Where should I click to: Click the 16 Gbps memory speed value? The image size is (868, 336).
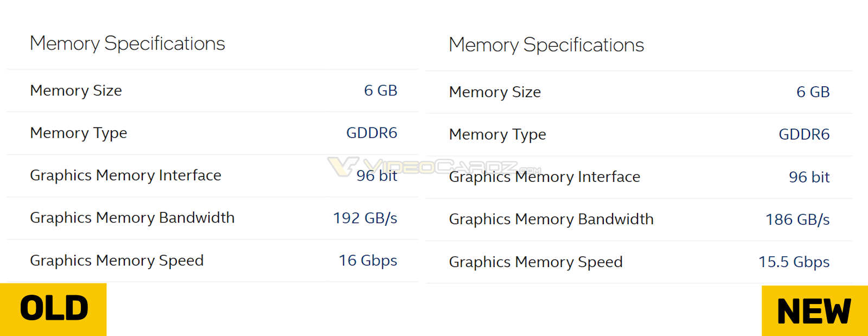click(x=368, y=261)
